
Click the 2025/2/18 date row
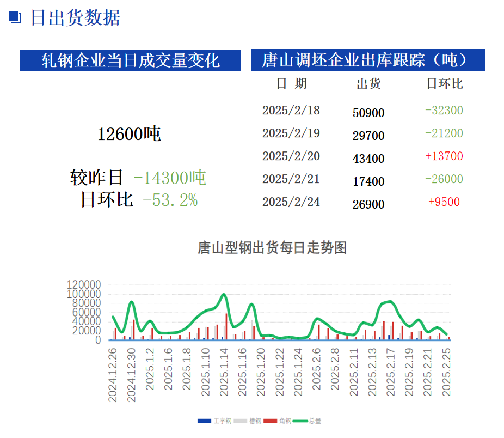point(291,111)
